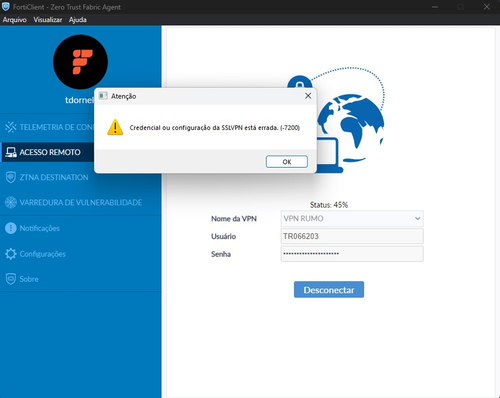Click the username tdornel under avatar
This screenshot has width=500, height=398.
[80, 100]
